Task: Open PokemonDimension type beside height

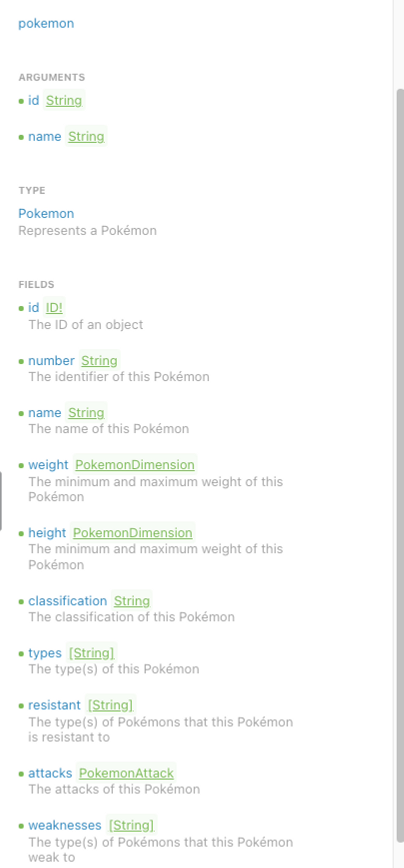Action: pyautogui.click(x=133, y=533)
